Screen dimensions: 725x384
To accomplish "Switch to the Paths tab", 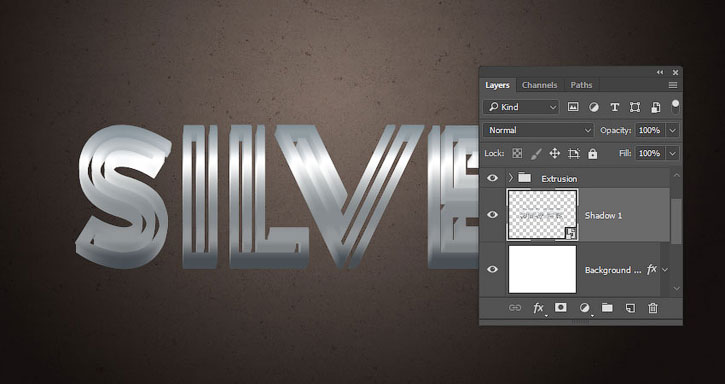I will (x=581, y=85).
